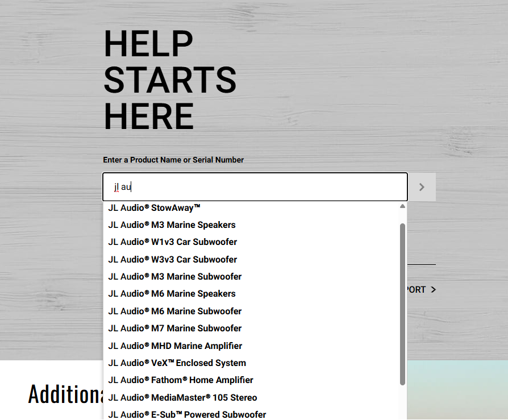Viewport: 508px width, 420px height.
Task: Click the Enter a Product Name label
Action: point(173,160)
